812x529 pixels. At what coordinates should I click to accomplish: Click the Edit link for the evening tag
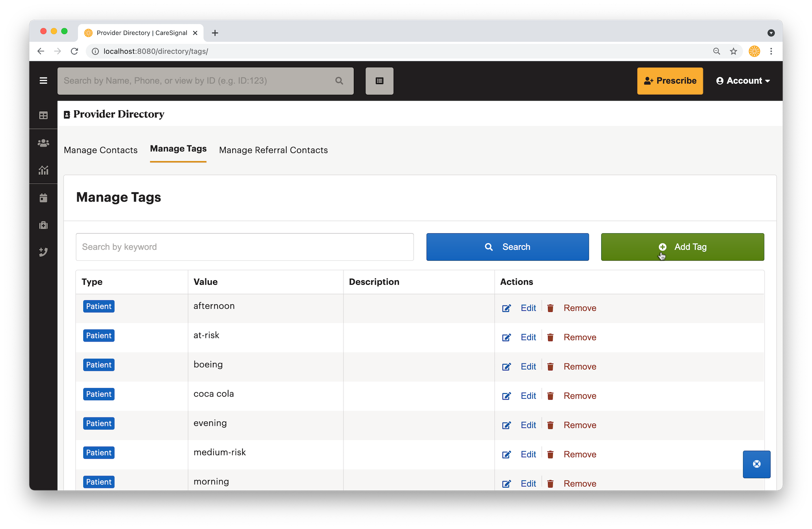tap(528, 425)
